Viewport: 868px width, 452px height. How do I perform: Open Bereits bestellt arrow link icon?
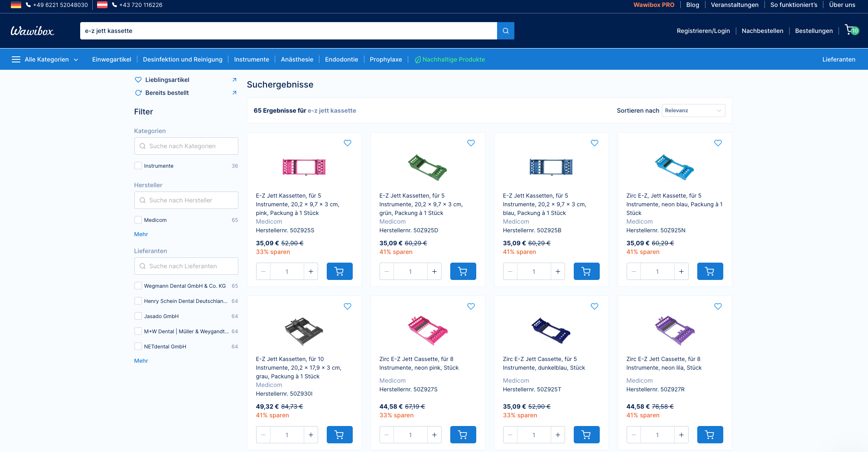point(234,93)
